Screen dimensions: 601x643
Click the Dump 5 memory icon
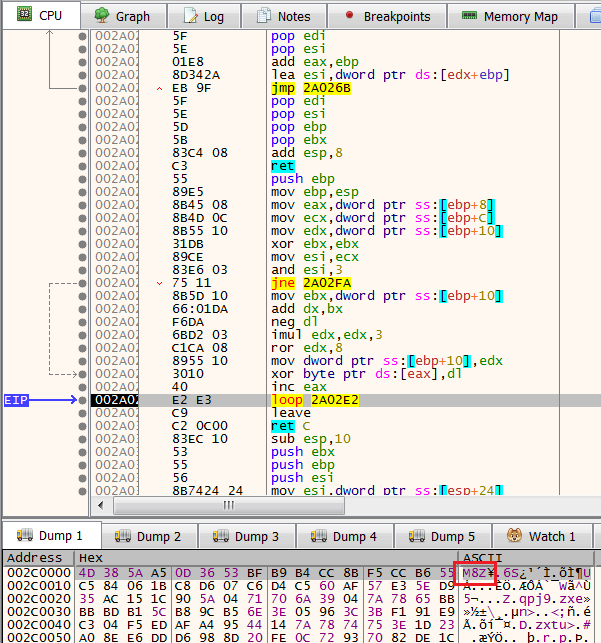(417, 536)
